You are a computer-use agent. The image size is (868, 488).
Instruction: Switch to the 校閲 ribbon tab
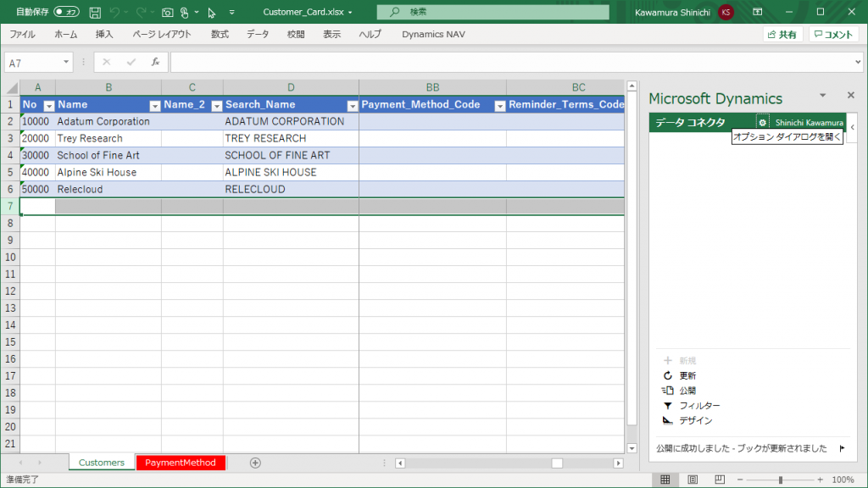[296, 34]
